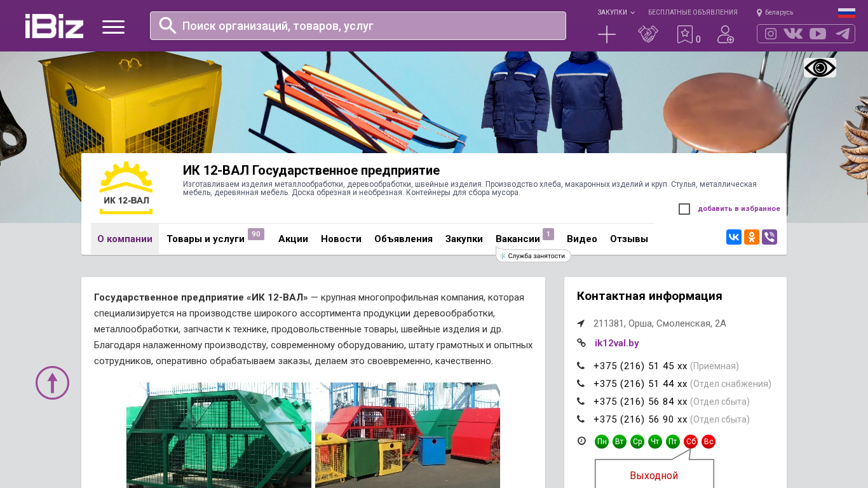Click the Служба занятости badge
The height and width of the screenshot is (488, 868).
click(x=534, y=255)
